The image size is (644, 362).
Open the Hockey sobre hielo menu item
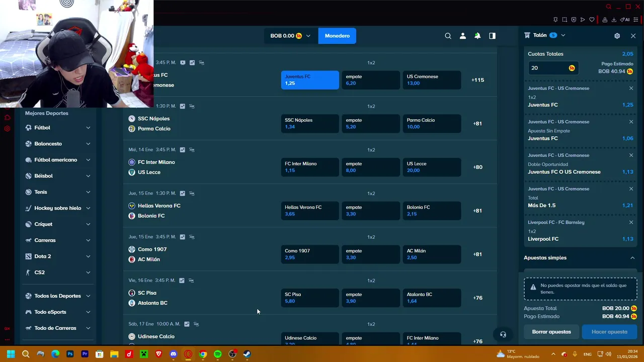(x=58, y=208)
